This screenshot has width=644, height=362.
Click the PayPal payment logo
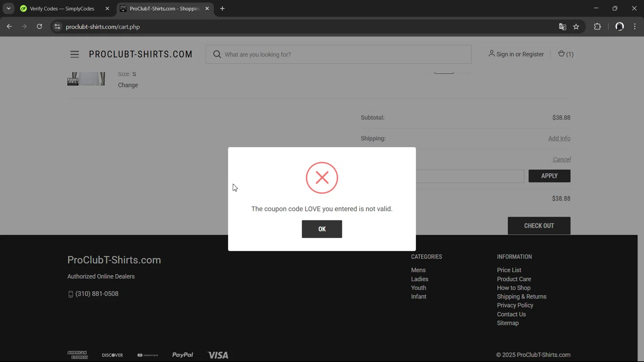[182, 355]
